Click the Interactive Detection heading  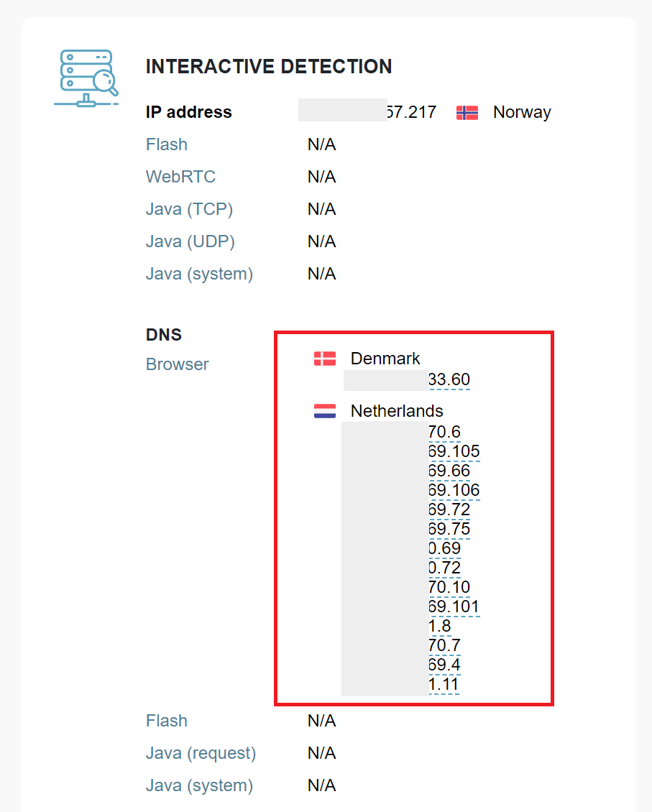pyautogui.click(x=269, y=67)
